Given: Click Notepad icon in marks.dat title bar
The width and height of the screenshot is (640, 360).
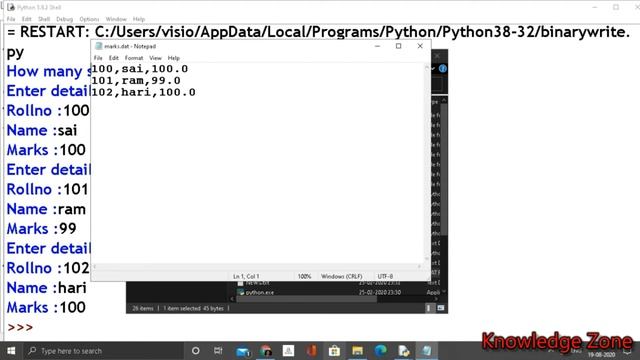Looking at the screenshot, I should 98,46.
